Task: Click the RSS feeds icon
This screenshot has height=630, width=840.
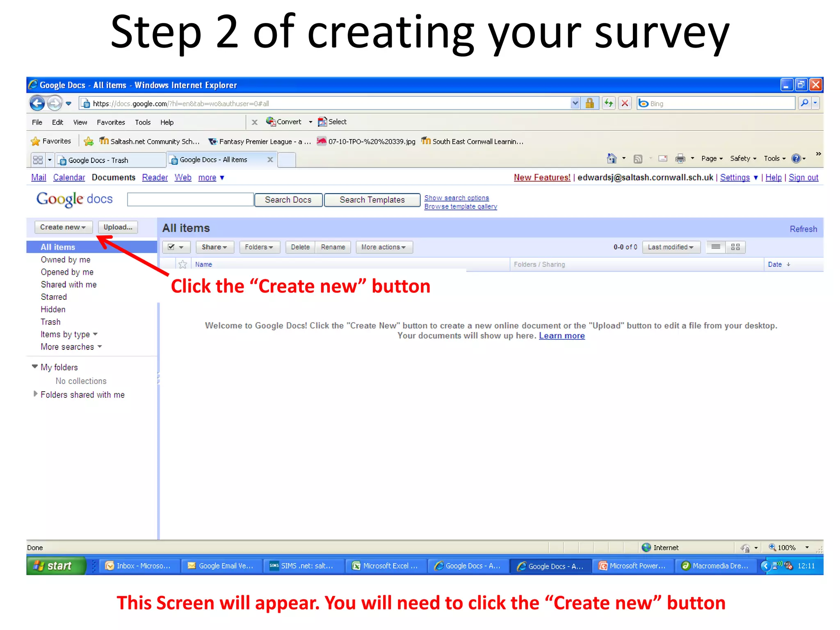Action: coord(638,159)
